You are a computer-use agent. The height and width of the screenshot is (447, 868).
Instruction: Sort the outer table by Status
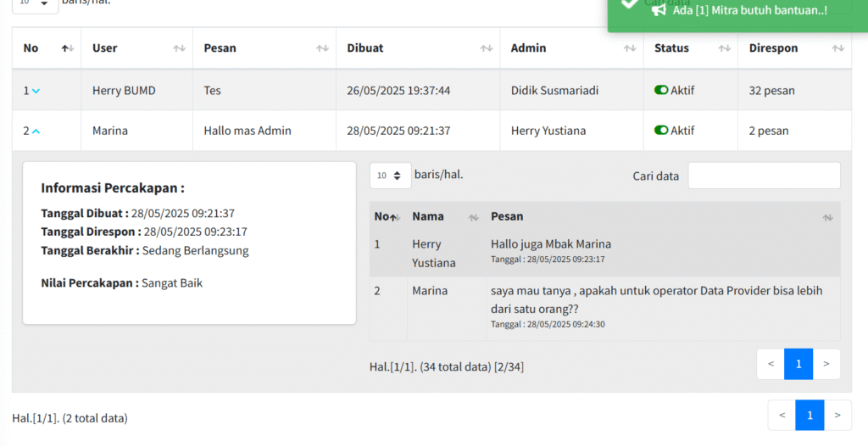(724, 48)
